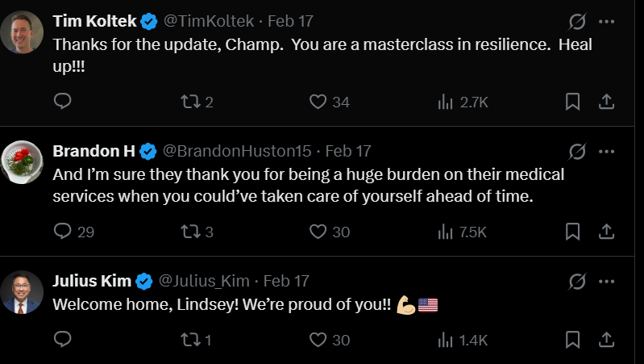Open Grok explain icon on Brandon H's tweet
The image size is (644, 364).
click(x=577, y=152)
